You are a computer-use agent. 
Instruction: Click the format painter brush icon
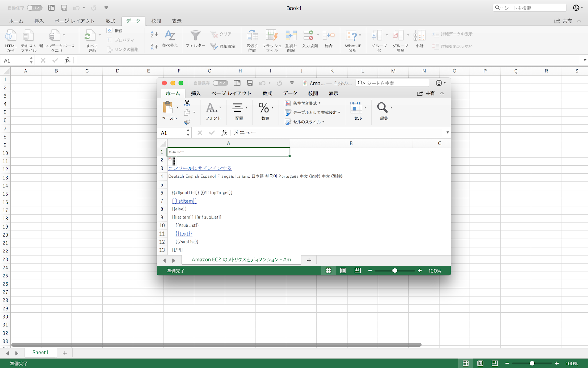point(187,122)
